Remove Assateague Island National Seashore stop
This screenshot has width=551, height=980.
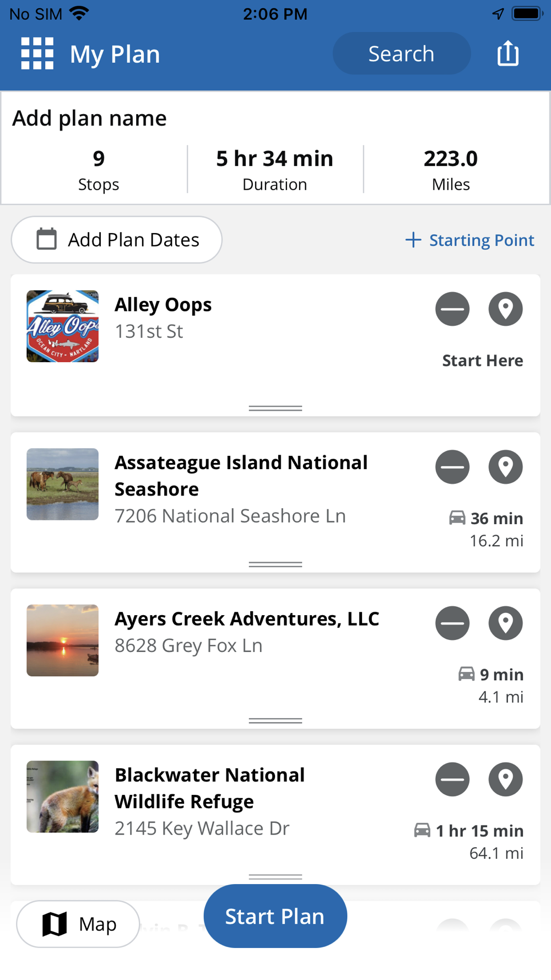pos(452,467)
